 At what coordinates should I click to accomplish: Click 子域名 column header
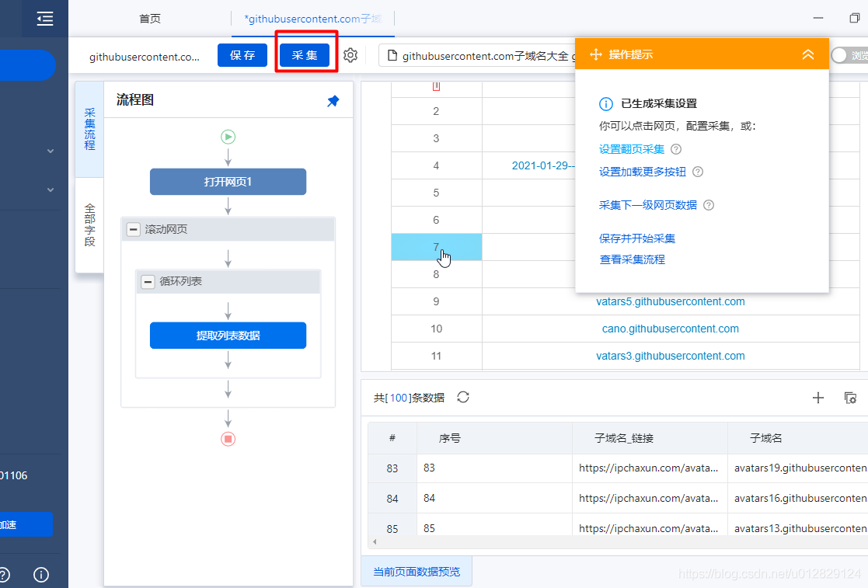pos(798,438)
